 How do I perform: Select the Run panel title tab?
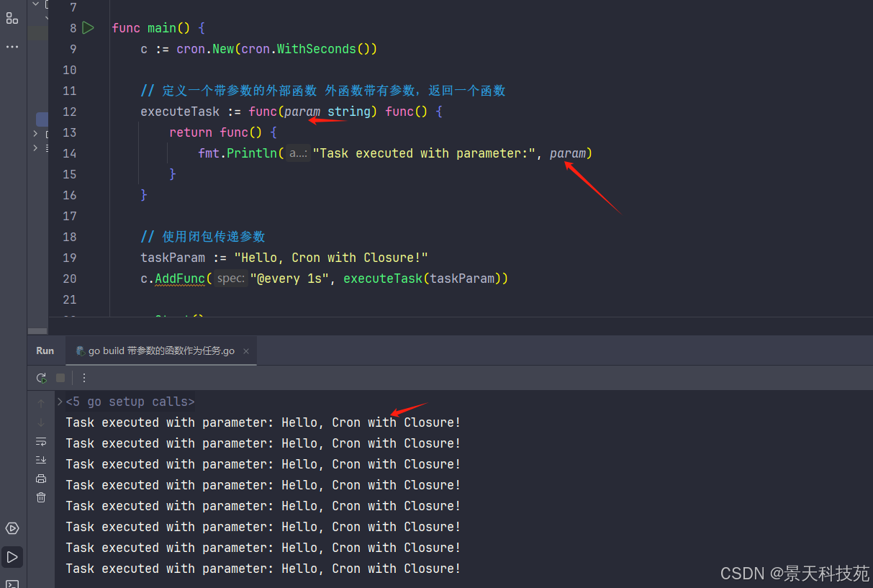coord(45,350)
